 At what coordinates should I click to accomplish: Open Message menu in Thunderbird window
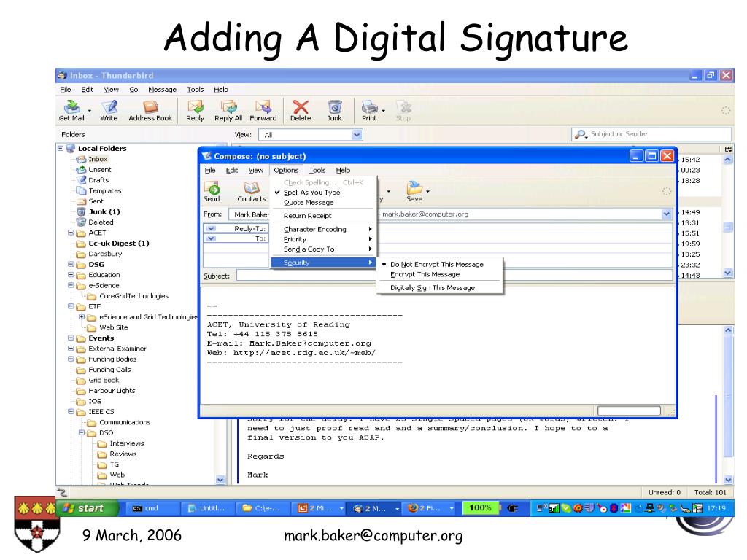tap(162, 90)
